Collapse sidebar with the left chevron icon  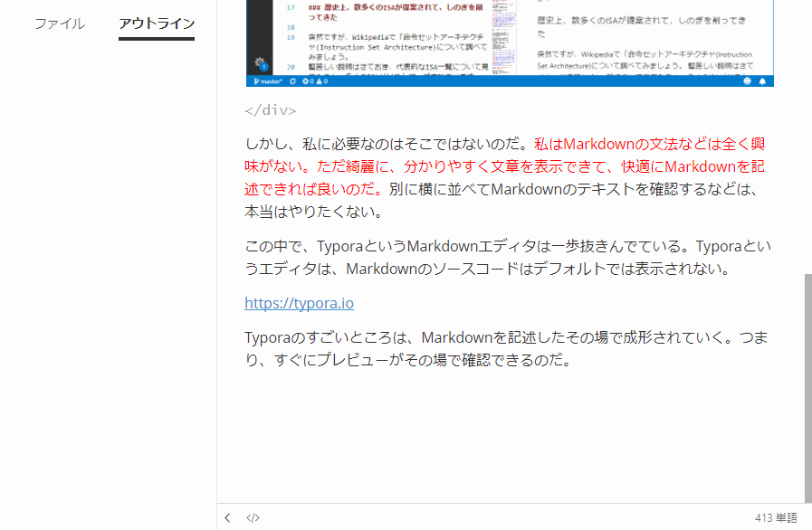point(227,517)
